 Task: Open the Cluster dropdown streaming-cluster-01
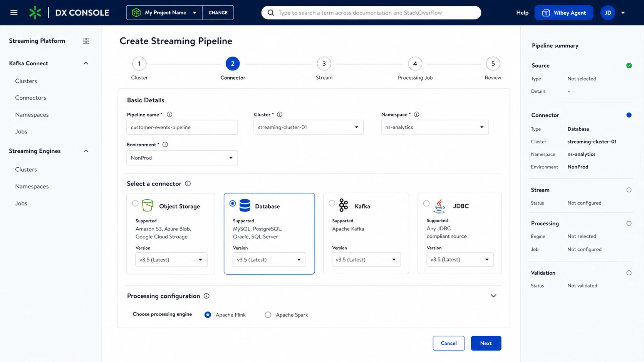pos(309,127)
